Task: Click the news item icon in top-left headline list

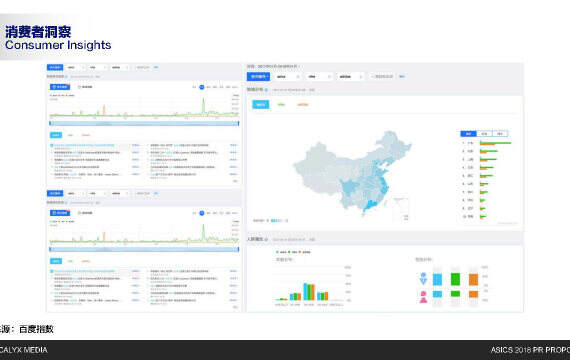Action: (52, 145)
